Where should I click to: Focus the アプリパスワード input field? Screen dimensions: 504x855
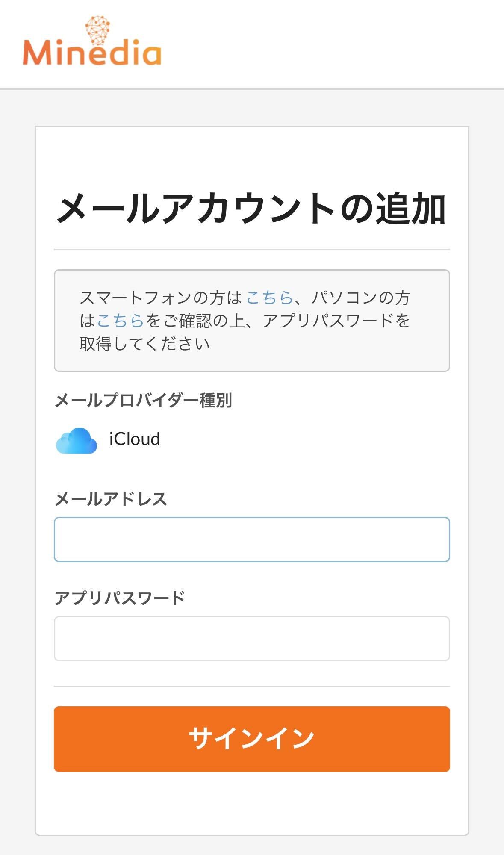(x=252, y=639)
